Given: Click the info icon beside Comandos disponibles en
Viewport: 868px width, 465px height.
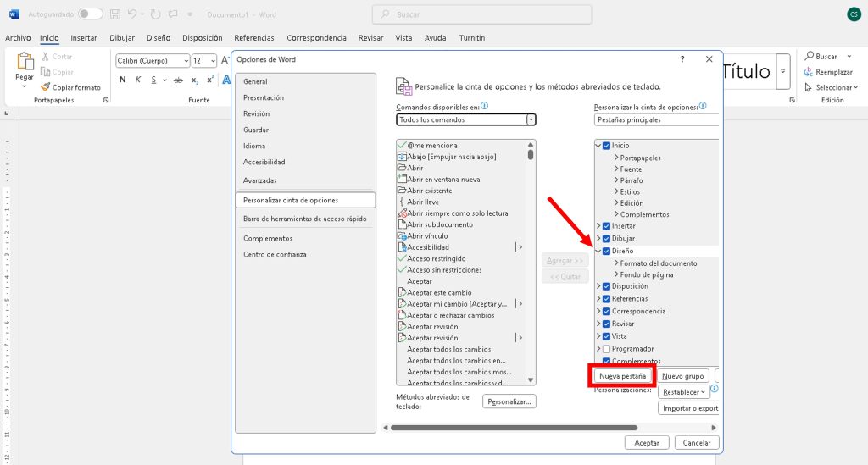Looking at the screenshot, I should [x=485, y=106].
